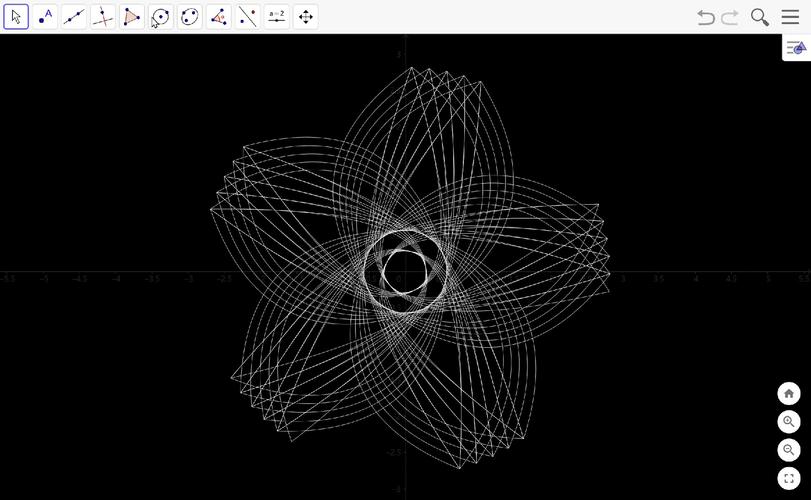Toggle the style bar panel
Viewport: 811px width, 500px height.
[x=796, y=48]
